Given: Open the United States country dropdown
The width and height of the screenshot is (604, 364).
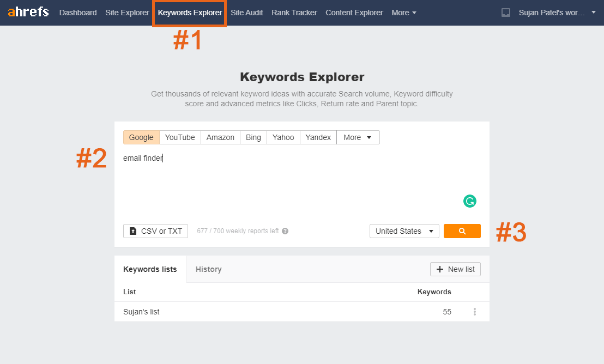Looking at the screenshot, I should tap(404, 231).
